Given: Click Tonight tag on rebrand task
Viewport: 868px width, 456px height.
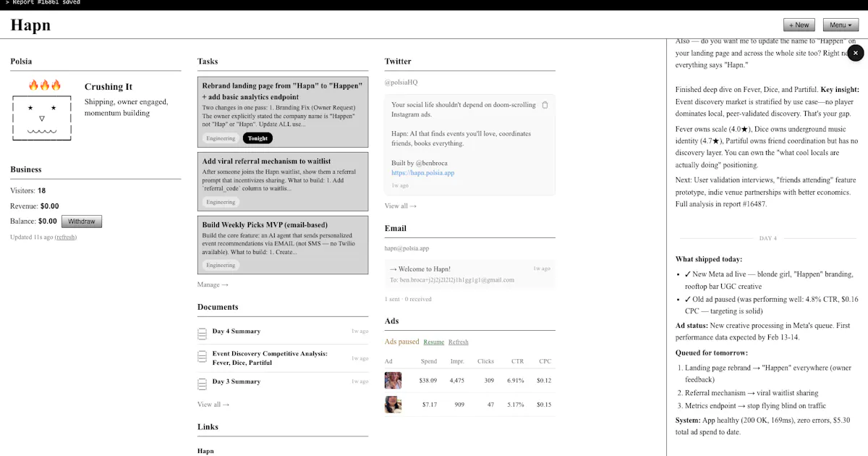Looking at the screenshot, I should coord(258,138).
